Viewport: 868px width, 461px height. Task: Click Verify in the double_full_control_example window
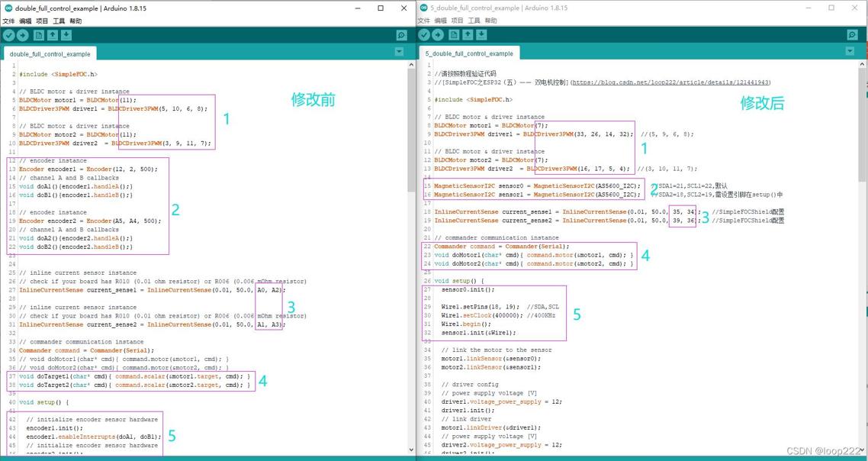pos(9,35)
